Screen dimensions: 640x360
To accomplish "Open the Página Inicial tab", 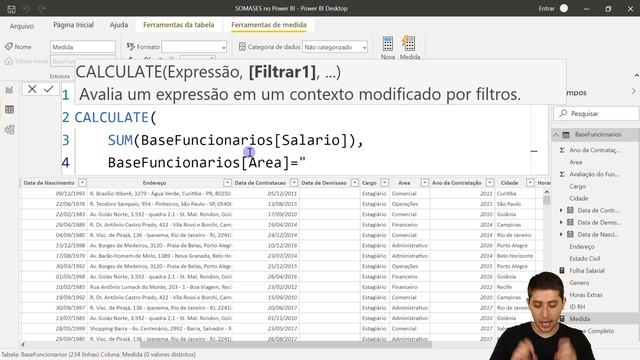I will (x=73, y=25).
